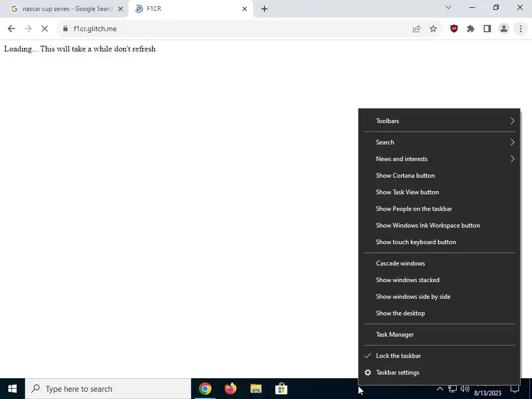Choose Show windows stacked
The image size is (532, 399).
coord(439,280)
